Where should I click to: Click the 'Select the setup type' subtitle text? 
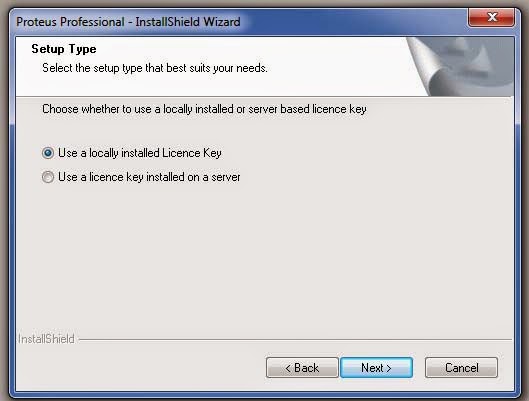pyautogui.click(x=155, y=68)
